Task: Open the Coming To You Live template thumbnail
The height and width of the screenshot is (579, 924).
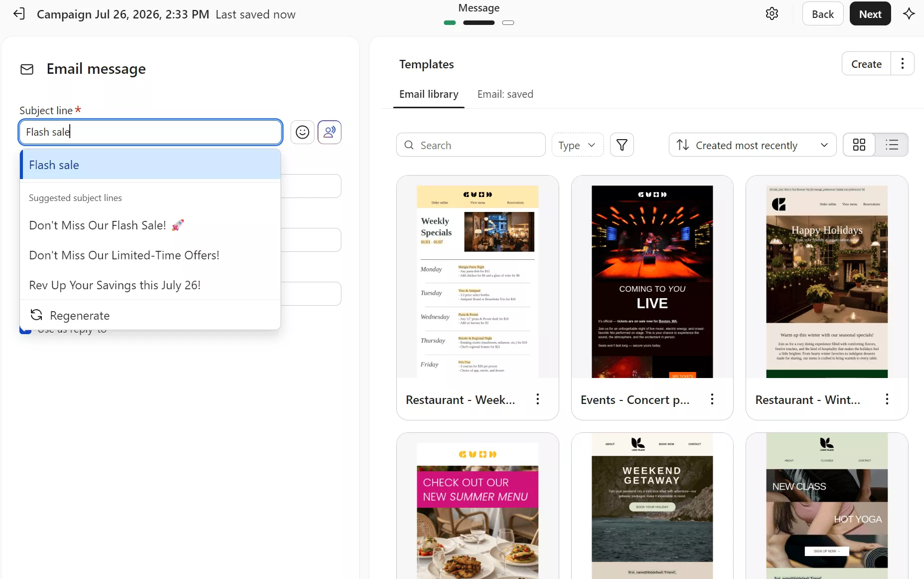Action: pos(652,282)
